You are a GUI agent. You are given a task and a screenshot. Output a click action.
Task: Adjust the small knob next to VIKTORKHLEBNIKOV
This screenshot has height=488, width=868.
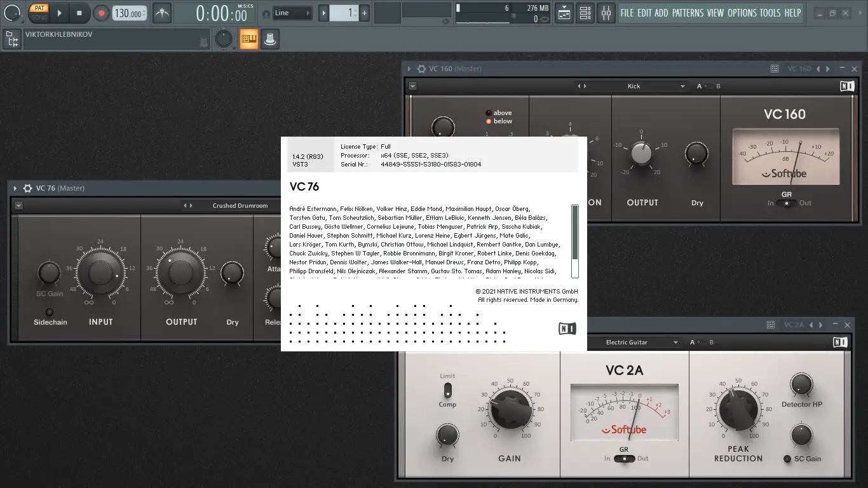click(223, 39)
